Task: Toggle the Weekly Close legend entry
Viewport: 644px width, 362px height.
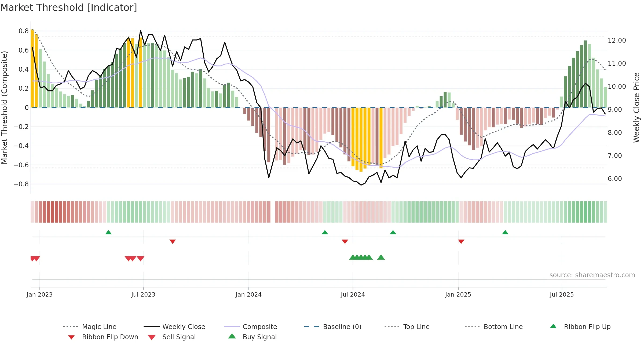Action: coord(174,327)
